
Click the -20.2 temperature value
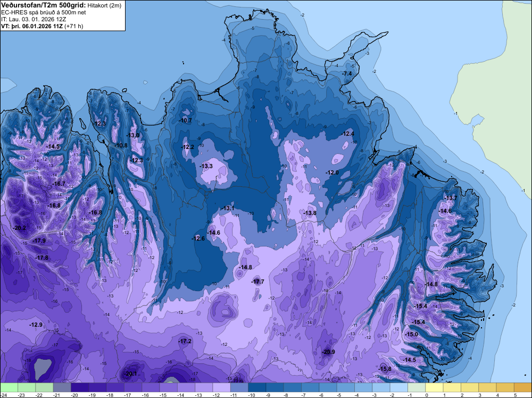(20, 228)
